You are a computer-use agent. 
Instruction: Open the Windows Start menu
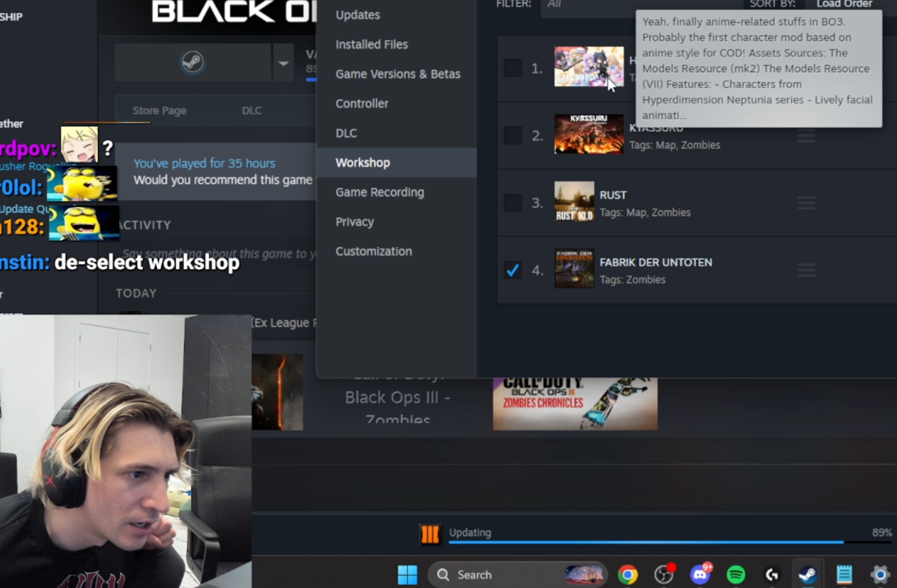407,575
